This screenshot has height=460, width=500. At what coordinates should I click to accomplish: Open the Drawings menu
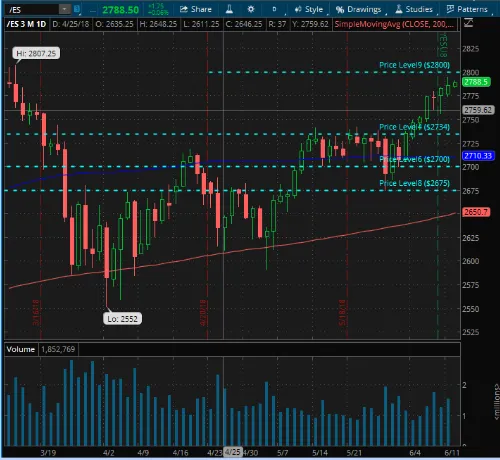click(x=358, y=9)
